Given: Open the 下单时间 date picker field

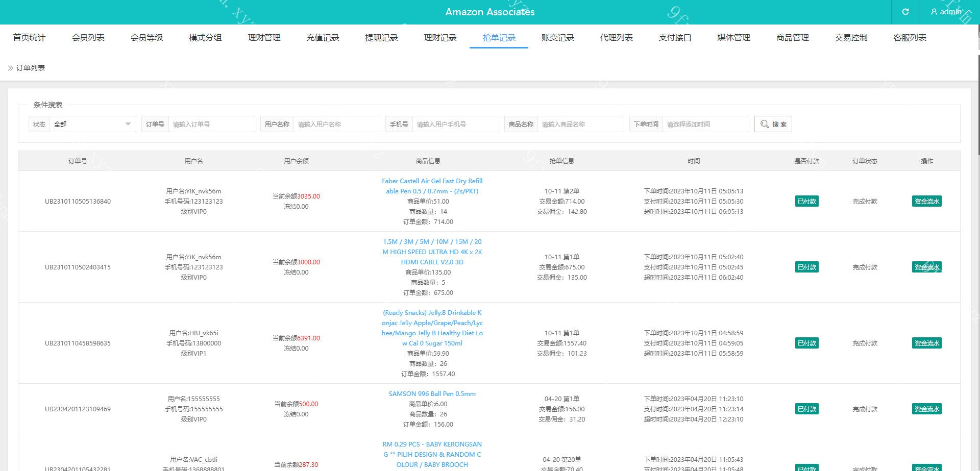Looking at the screenshot, I should point(705,124).
